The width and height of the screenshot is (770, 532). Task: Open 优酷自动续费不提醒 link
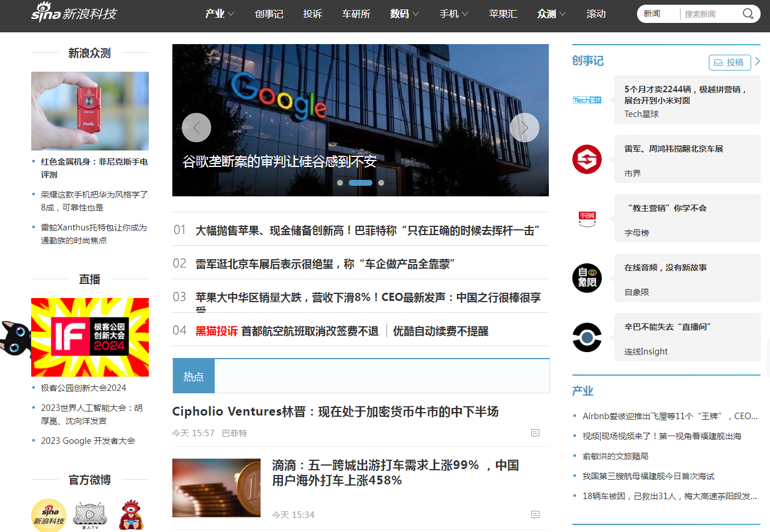(x=441, y=331)
